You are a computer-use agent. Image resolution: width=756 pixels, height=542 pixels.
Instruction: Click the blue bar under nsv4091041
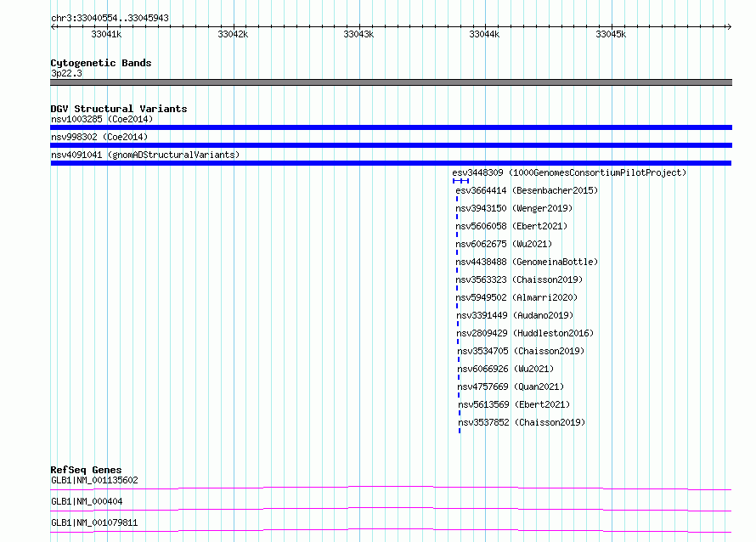[391, 163]
